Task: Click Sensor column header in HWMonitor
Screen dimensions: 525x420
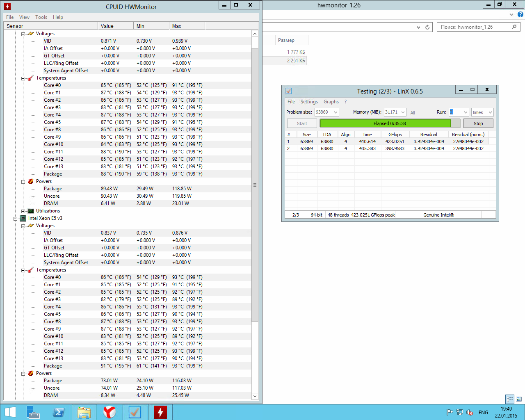Action: coord(51,26)
